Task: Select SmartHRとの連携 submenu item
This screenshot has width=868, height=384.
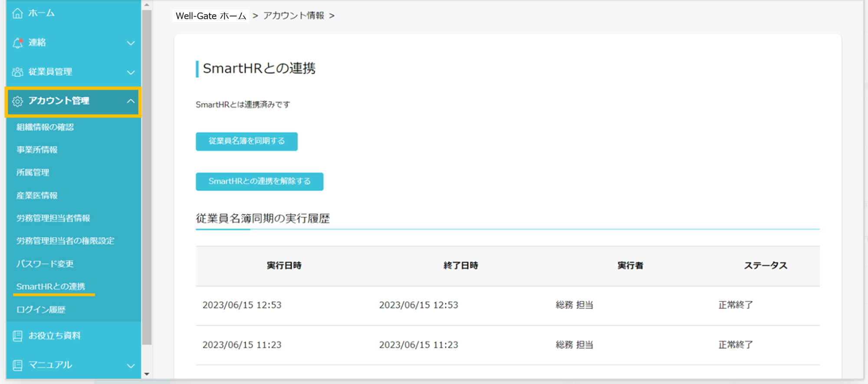Action: tap(51, 286)
